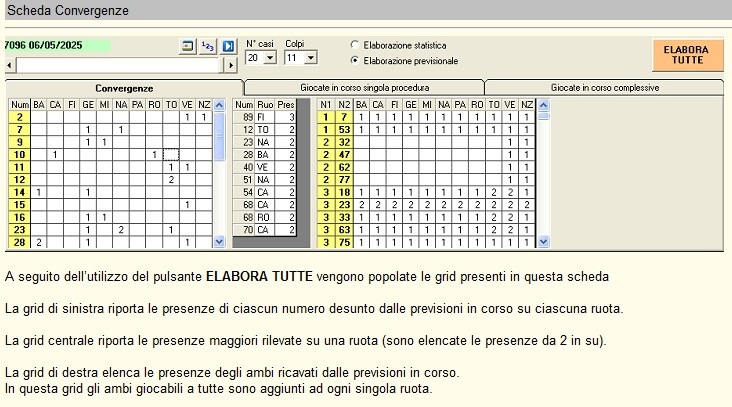Open Giocate in corso singola procedura tab
The height and width of the screenshot is (407, 732).
click(x=364, y=88)
